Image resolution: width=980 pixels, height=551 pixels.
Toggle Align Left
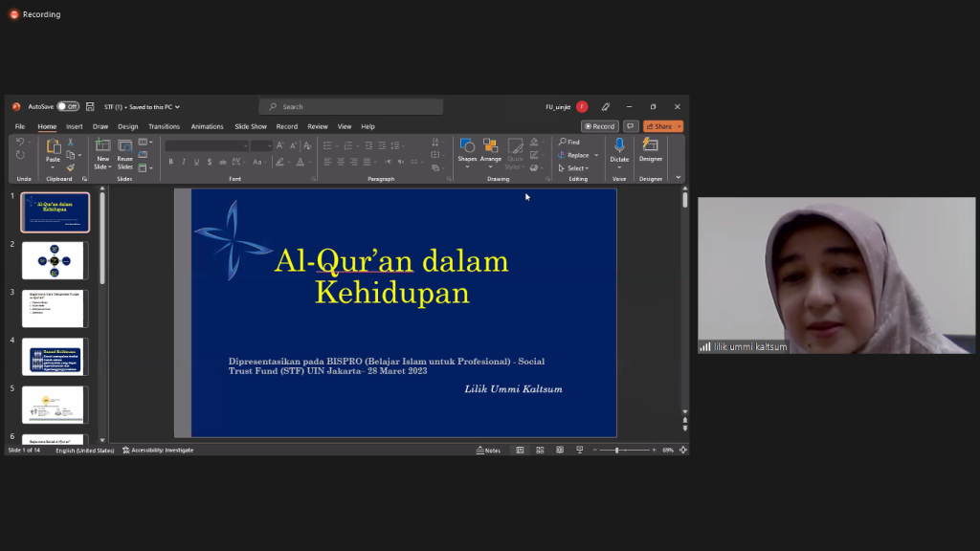click(x=327, y=162)
